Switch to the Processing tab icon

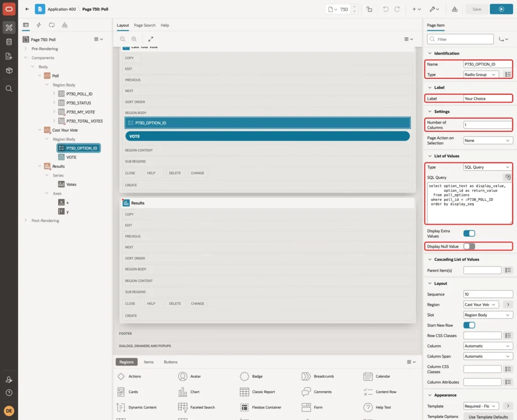[51, 25]
